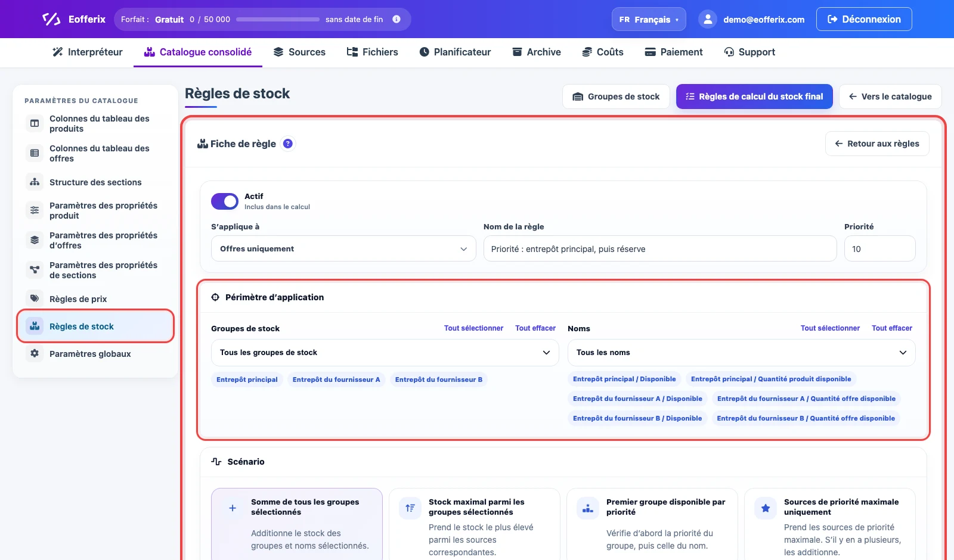This screenshot has height=560, width=954.
Task: Click the Entrepôt principal / Disponible tag
Action: 624,379
